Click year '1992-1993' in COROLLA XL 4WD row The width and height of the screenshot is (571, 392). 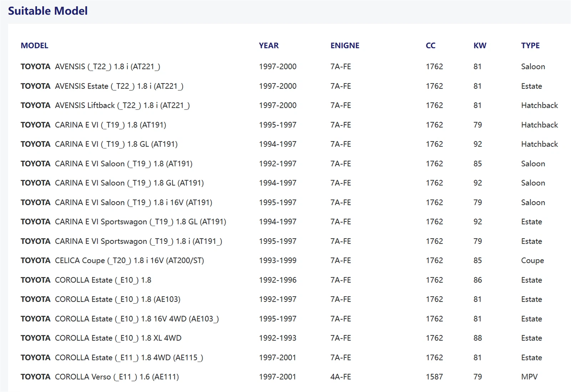[x=278, y=338]
